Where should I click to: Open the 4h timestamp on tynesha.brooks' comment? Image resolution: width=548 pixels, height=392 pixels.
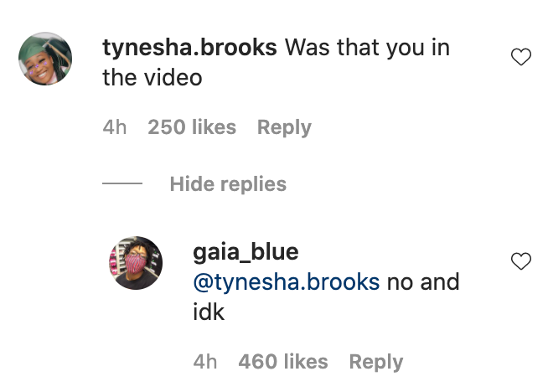(115, 126)
